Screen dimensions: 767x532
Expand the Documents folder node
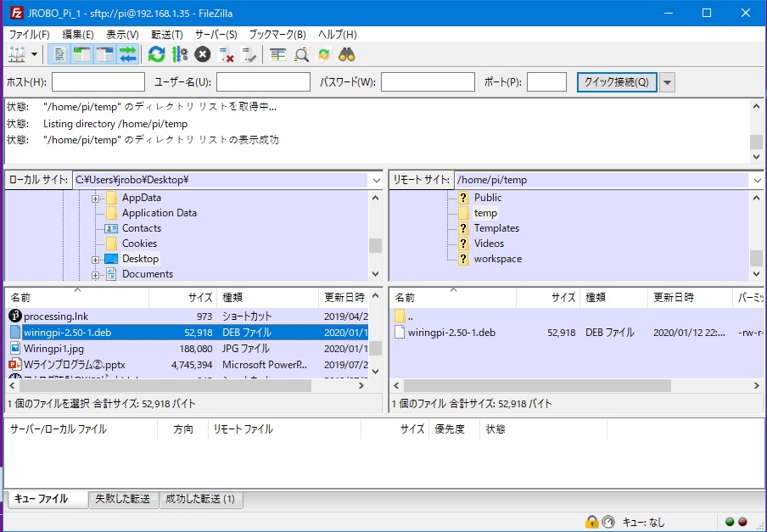[95, 275]
